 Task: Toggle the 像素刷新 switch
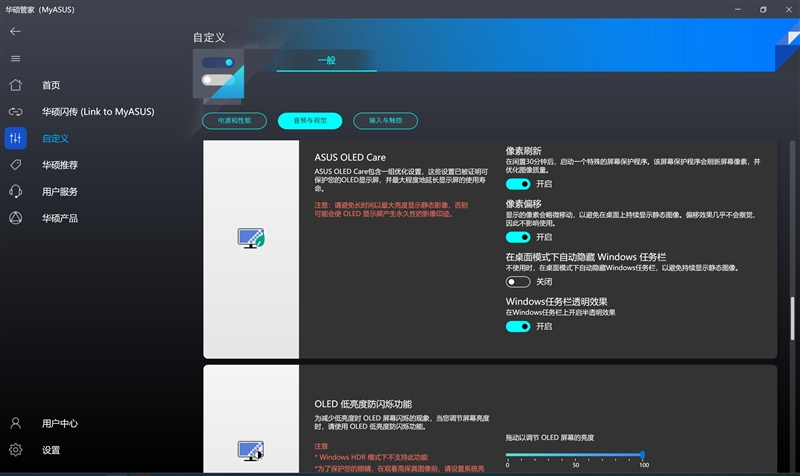click(518, 184)
